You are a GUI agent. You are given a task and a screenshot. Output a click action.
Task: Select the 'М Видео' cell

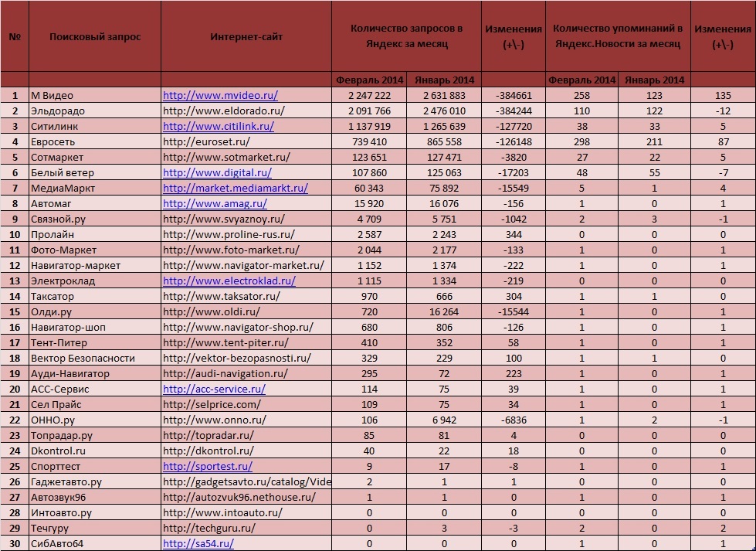pyautogui.click(x=95, y=95)
